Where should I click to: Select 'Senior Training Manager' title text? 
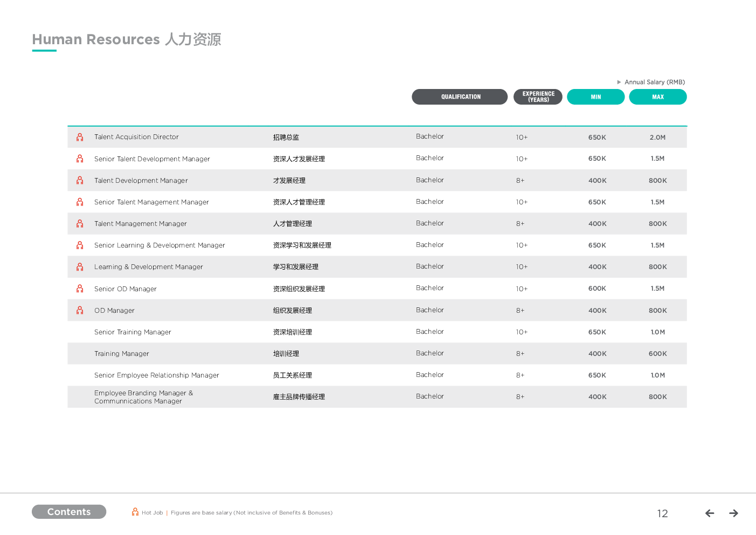click(x=133, y=332)
